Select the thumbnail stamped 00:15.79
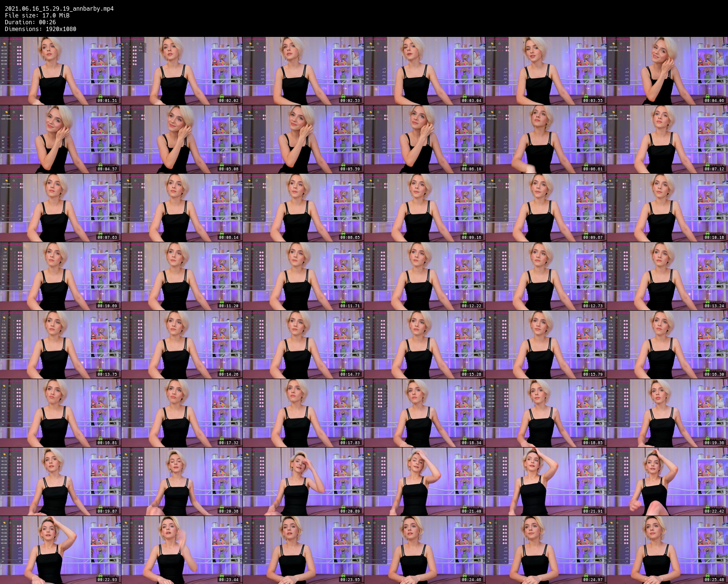This screenshot has height=584, width=728. click(546, 345)
